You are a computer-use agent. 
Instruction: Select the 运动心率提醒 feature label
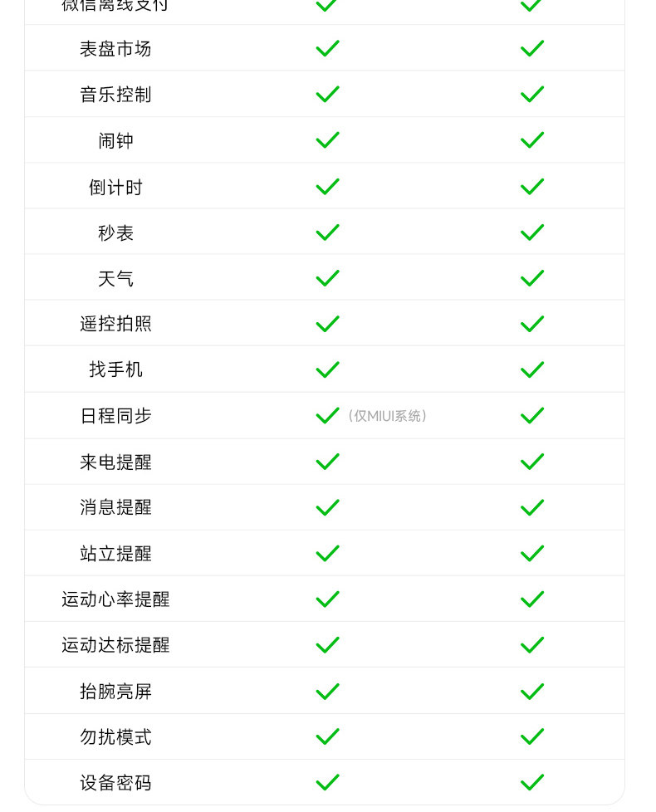(115, 599)
